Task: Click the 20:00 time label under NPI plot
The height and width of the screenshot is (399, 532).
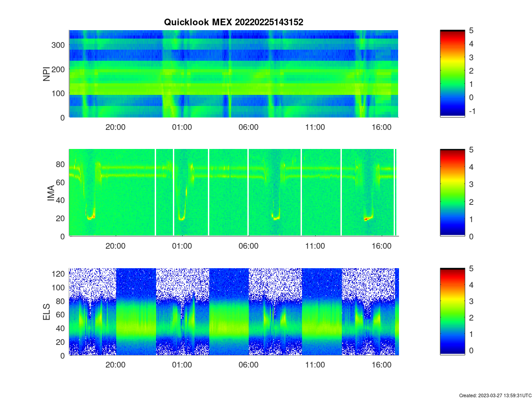Action: click(115, 127)
